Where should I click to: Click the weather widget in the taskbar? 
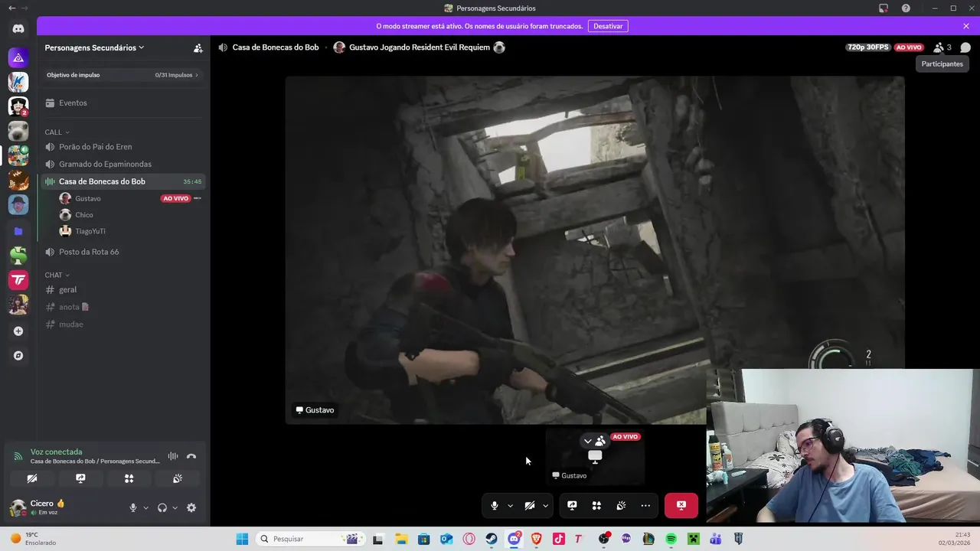tap(33, 539)
